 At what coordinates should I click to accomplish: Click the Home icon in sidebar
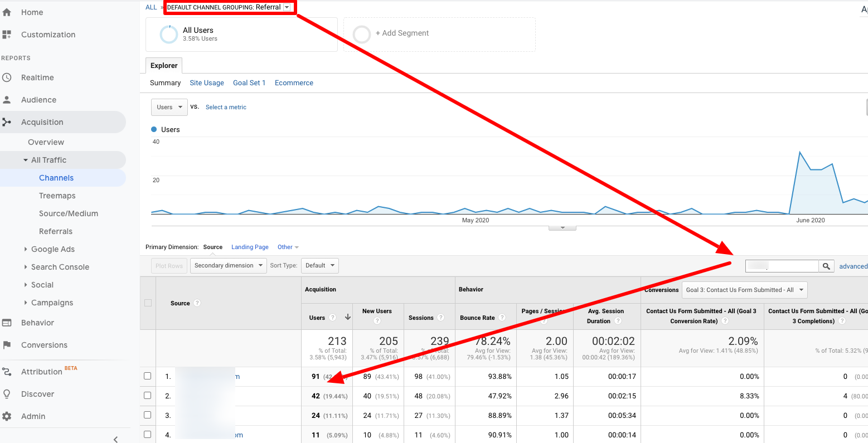(7, 12)
